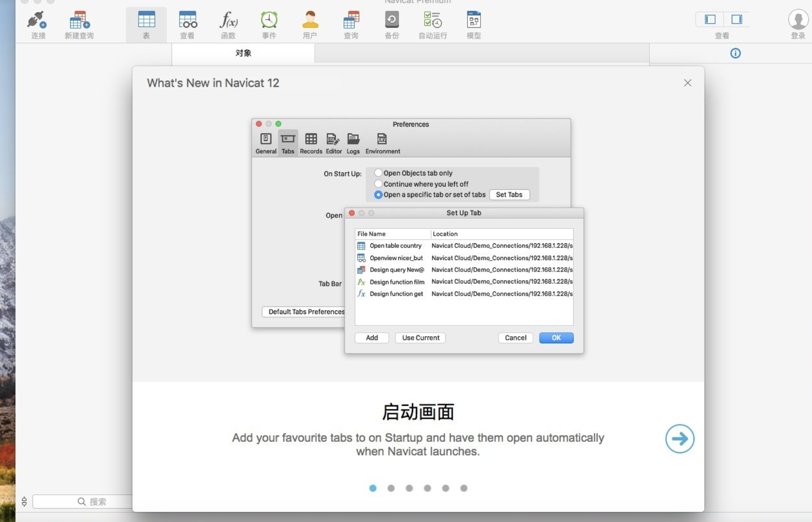The width and height of the screenshot is (812, 522).
Task: Click the Add button
Action: pyautogui.click(x=372, y=337)
